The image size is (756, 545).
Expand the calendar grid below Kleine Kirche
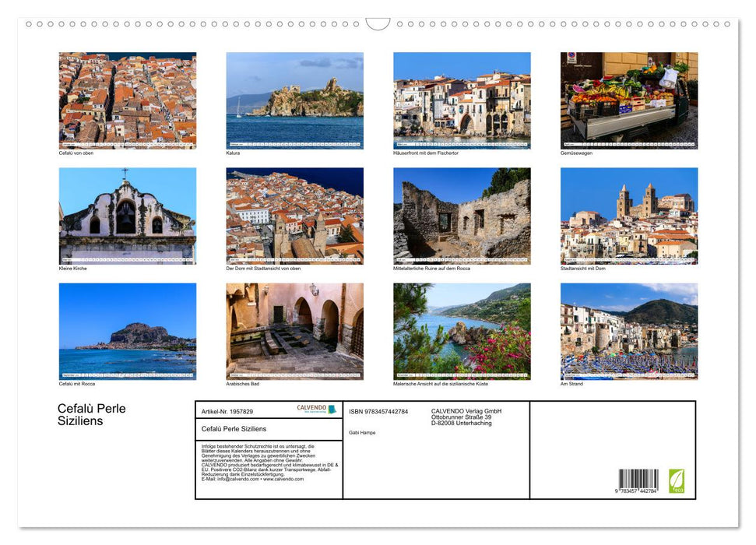pyautogui.click(x=128, y=258)
